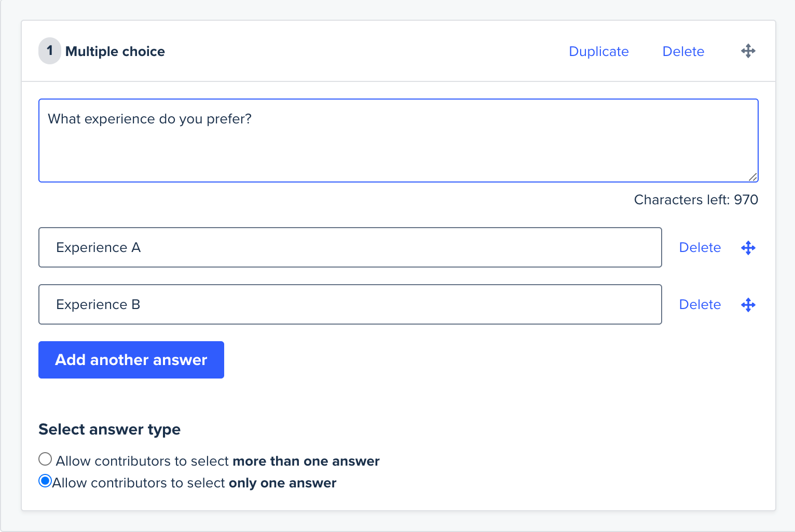Click the move handle for the question

(x=748, y=51)
